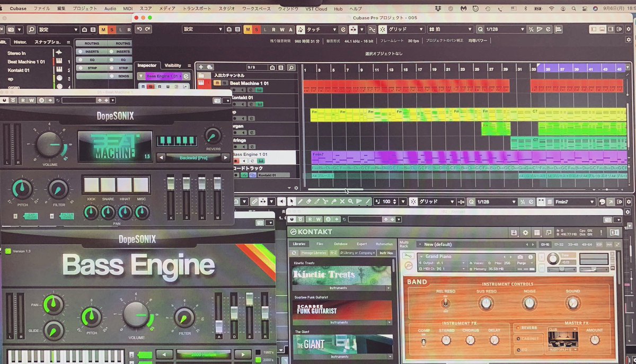Image resolution: width=636 pixels, height=364 pixels.
Task: Open Kontakt options gear
Action: 525,232
